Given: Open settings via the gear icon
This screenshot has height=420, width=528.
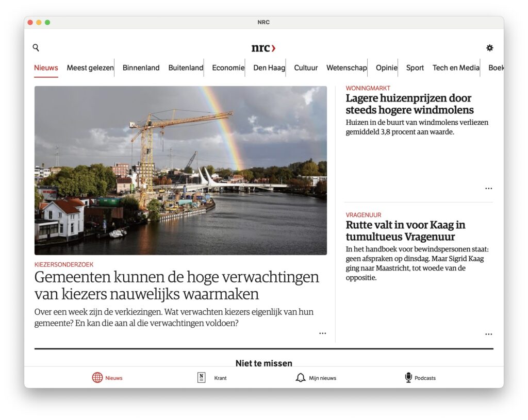Looking at the screenshot, I should pos(490,48).
